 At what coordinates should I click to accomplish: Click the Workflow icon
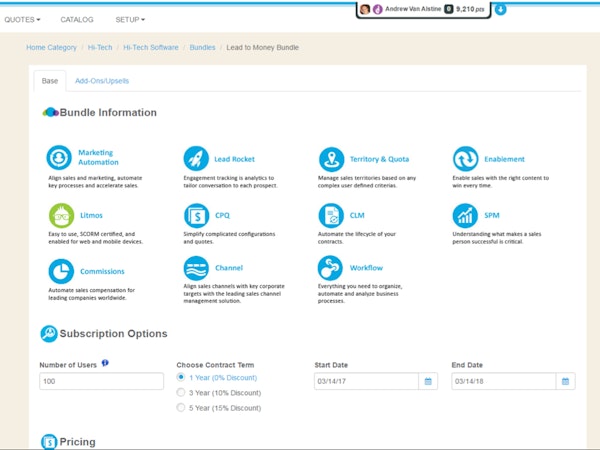[330, 268]
